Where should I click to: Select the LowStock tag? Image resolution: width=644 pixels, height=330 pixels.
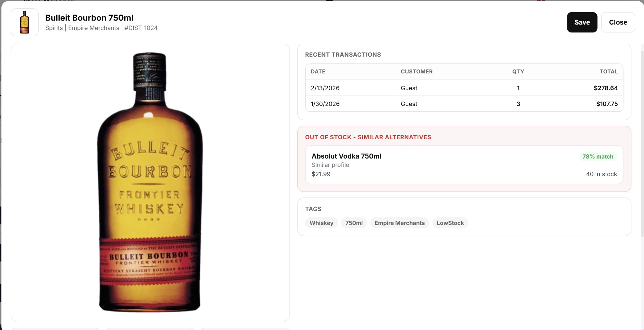coord(450,223)
